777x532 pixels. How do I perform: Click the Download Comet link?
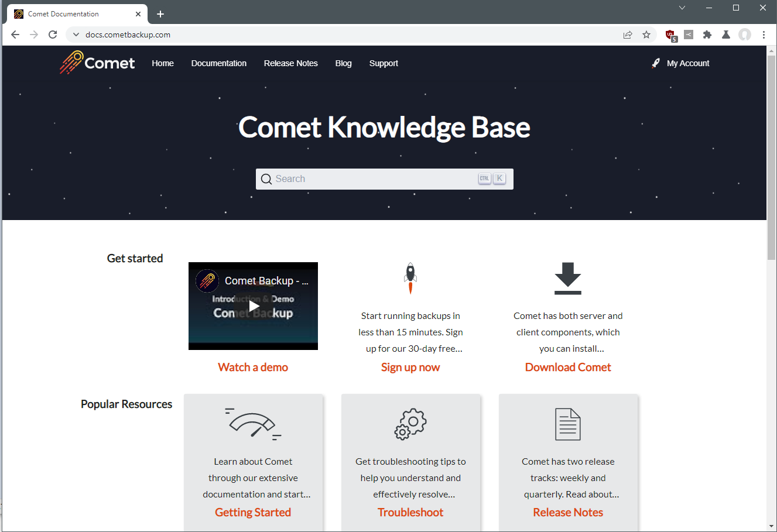pyautogui.click(x=567, y=367)
